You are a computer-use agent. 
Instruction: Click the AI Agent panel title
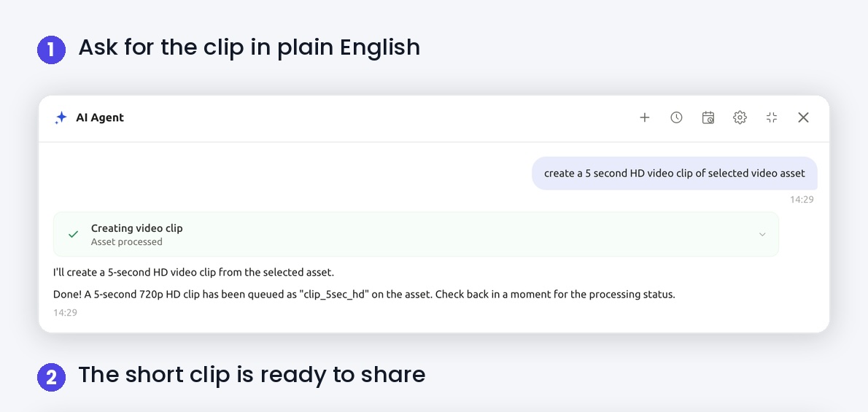tap(100, 117)
